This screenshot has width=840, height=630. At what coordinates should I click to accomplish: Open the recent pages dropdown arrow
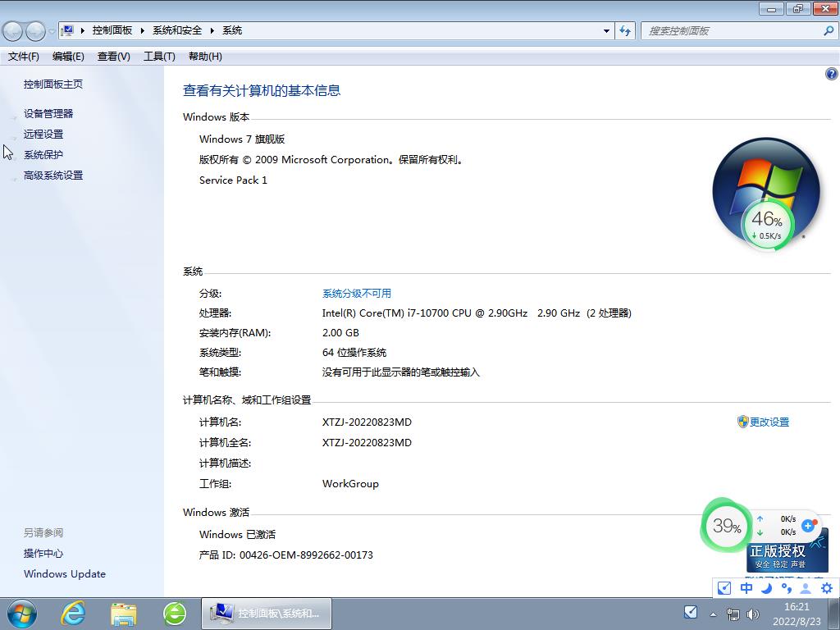click(x=52, y=31)
